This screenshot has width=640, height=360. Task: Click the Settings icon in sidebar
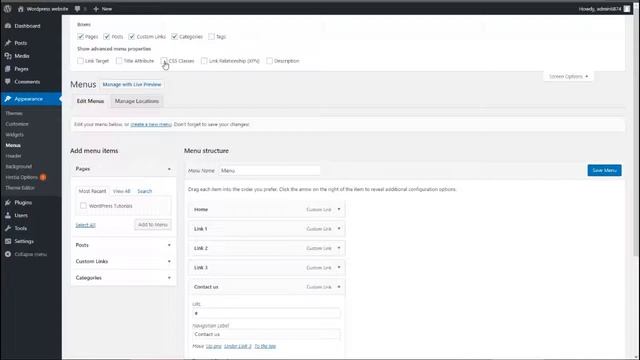pos(8,241)
